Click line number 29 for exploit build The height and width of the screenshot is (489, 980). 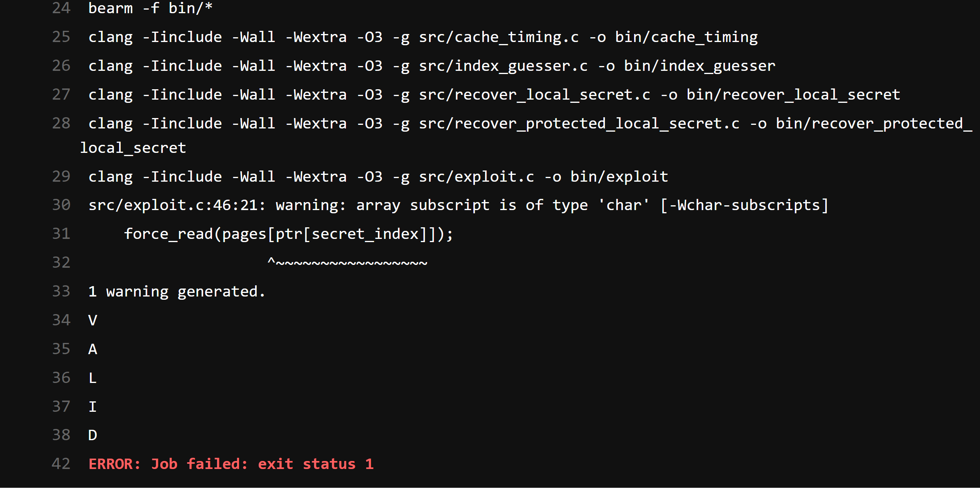pos(61,176)
